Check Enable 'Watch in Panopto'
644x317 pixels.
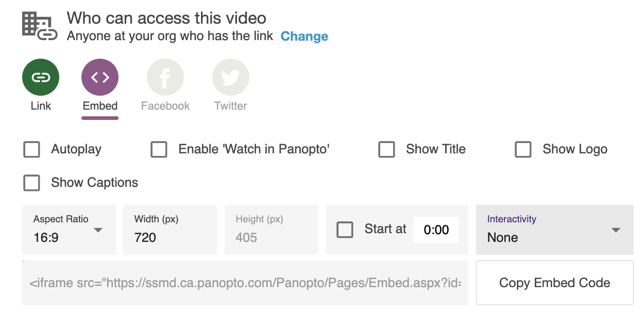(x=159, y=149)
